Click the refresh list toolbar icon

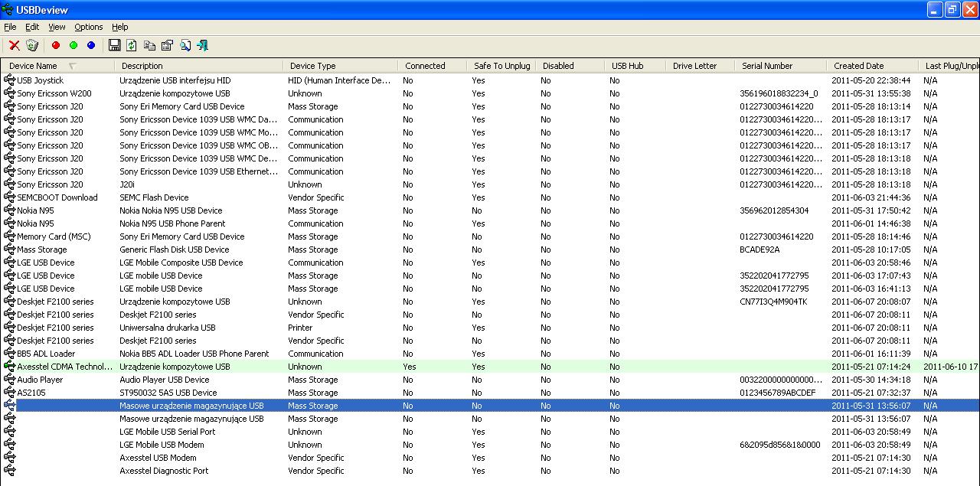click(132, 45)
